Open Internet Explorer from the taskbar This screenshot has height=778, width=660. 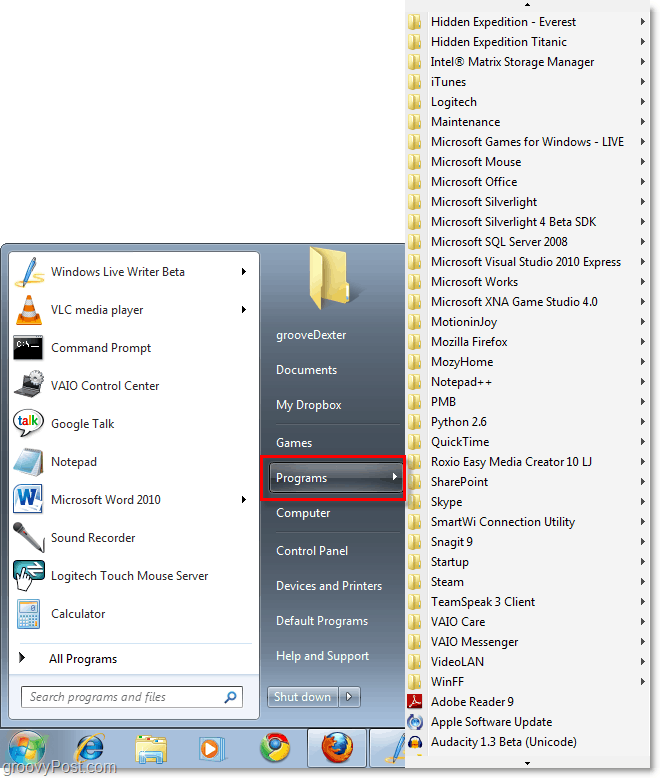tap(90, 748)
